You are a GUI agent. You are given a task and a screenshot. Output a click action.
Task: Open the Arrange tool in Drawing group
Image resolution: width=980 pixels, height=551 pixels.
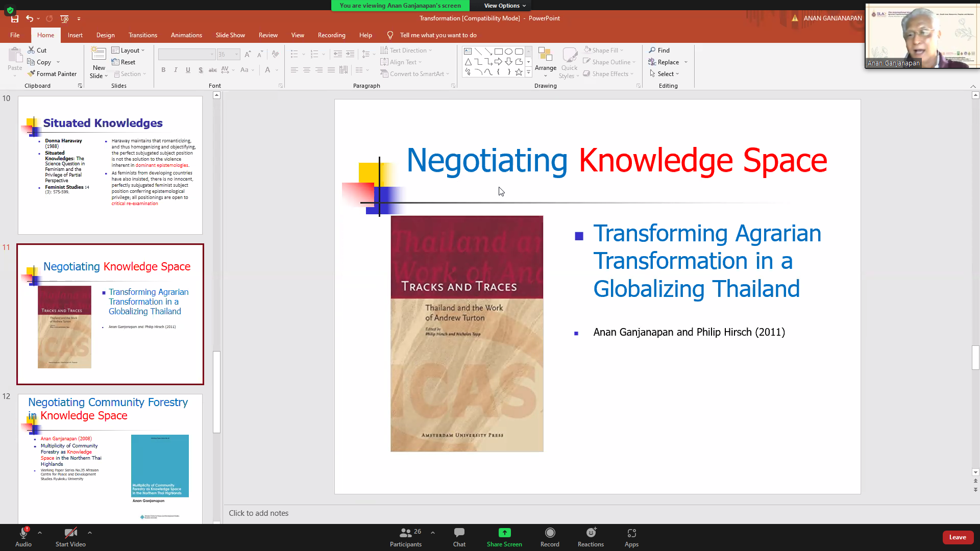[545, 61]
